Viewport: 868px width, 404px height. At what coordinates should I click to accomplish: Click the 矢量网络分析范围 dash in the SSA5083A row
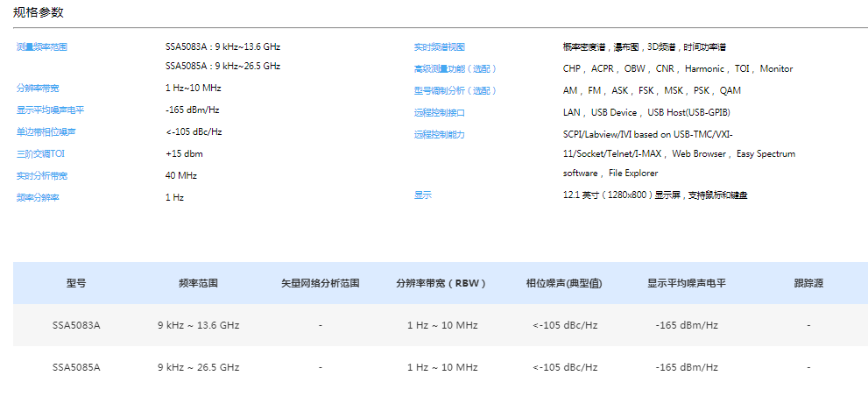coord(321,325)
